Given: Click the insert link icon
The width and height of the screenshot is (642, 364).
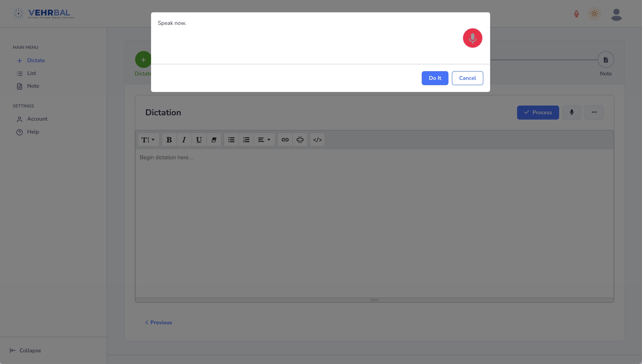Looking at the screenshot, I should click(x=285, y=140).
